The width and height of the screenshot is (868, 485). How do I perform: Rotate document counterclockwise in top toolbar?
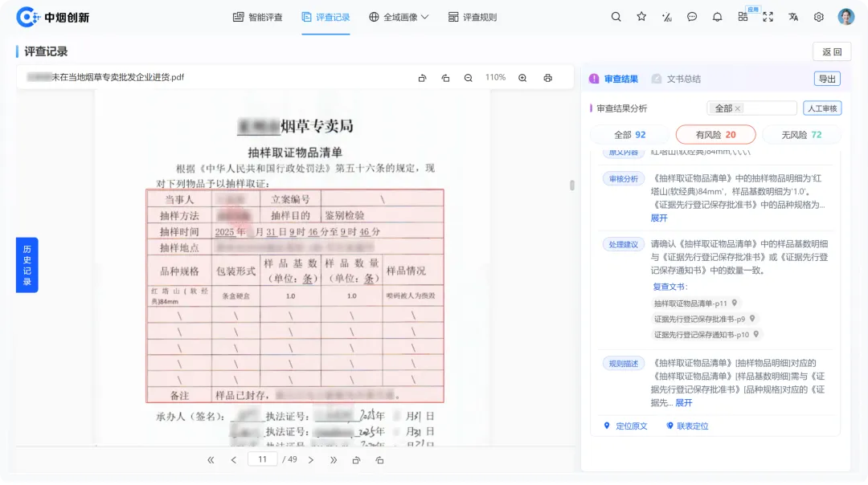coord(423,78)
